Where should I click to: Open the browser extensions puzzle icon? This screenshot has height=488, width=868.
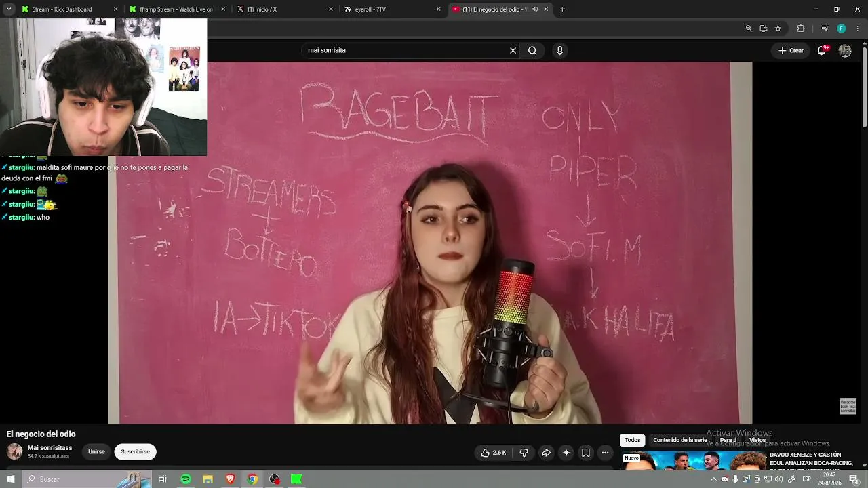pyautogui.click(x=801, y=28)
